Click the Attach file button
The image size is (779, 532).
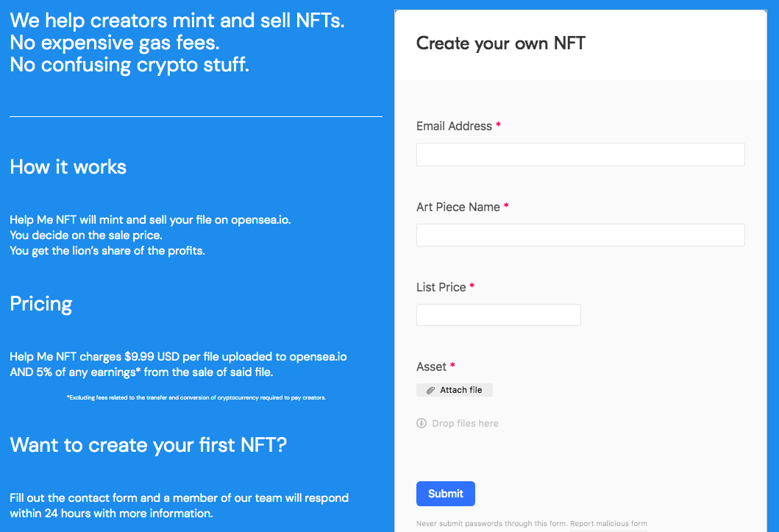click(454, 389)
